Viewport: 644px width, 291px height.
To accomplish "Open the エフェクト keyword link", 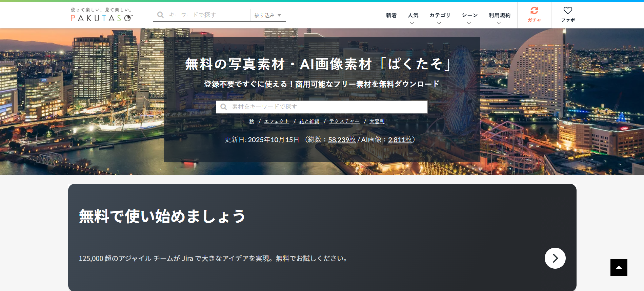I will [x=277, y=121].
